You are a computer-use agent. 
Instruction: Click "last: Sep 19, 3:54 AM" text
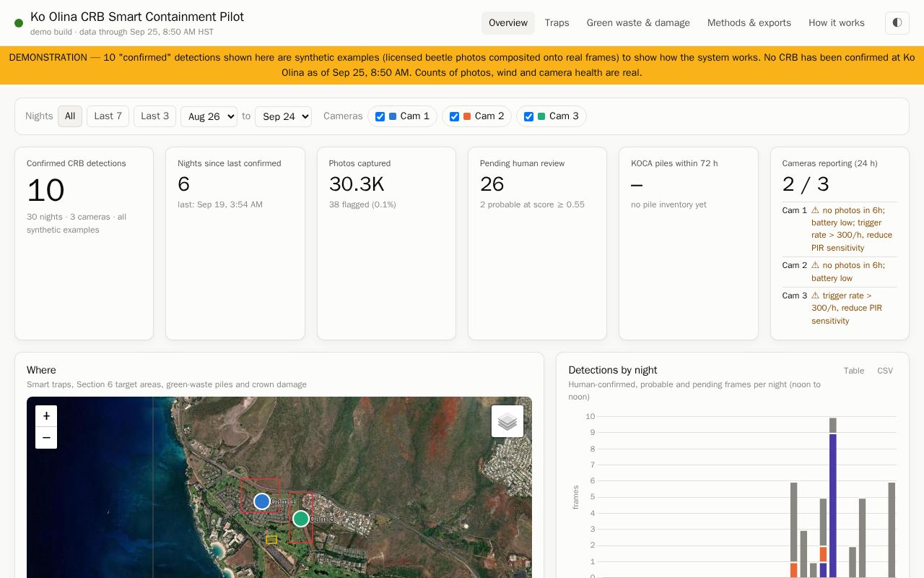[x=220, y=204]
